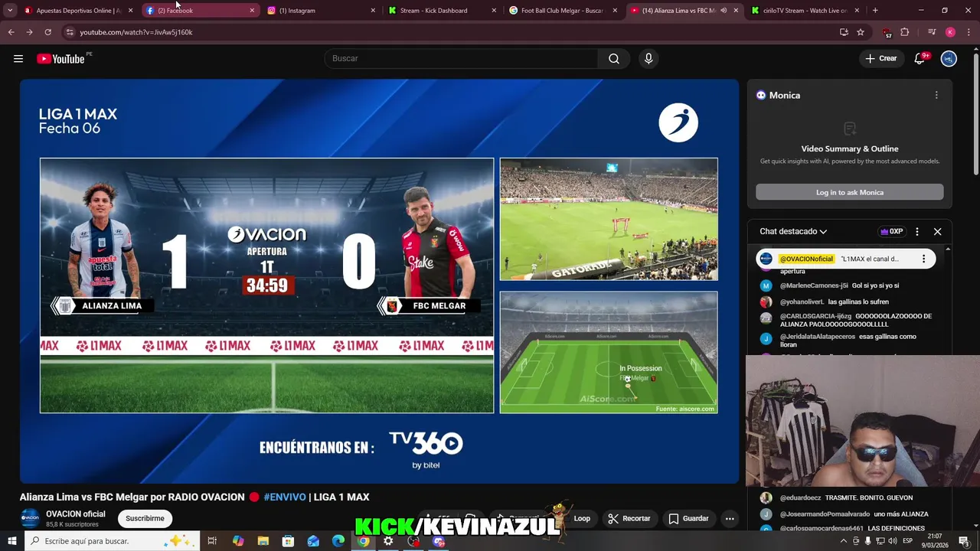Click chat user @MarleneCamones-j5i
The height and width of the screenshot is (551, 980).
tap(814, 285)
